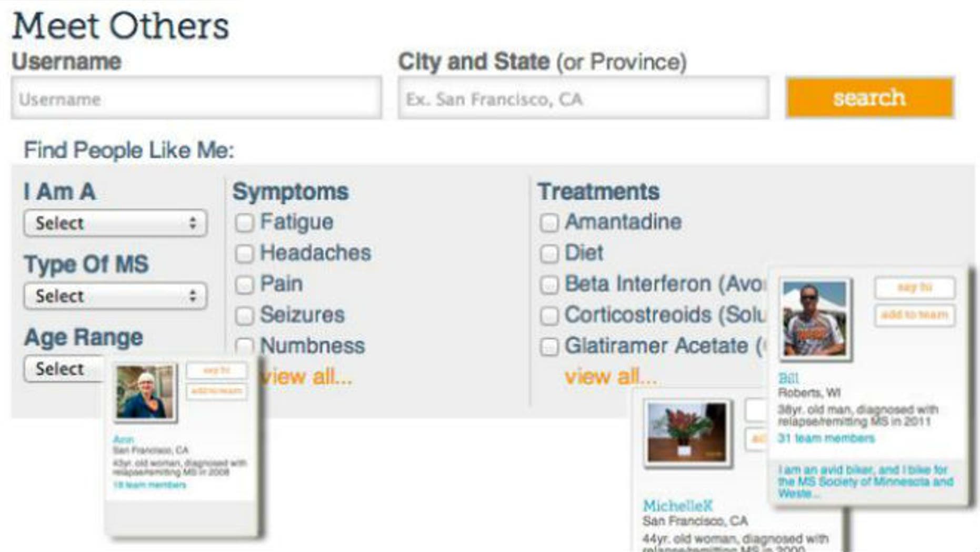
Task: Toggle the Diet treatment checkbox
Action: pyautogui.click(x=549, y=254)
